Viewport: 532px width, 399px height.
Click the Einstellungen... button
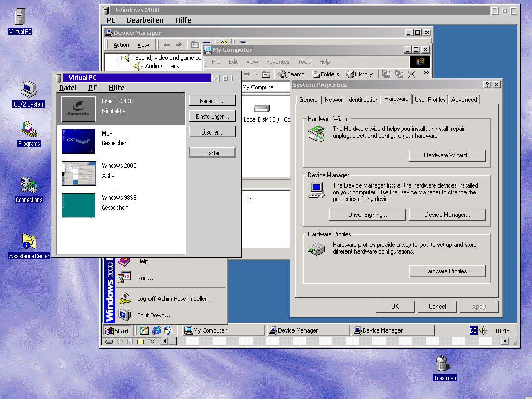pyautogui.click(x=212, y=116)
